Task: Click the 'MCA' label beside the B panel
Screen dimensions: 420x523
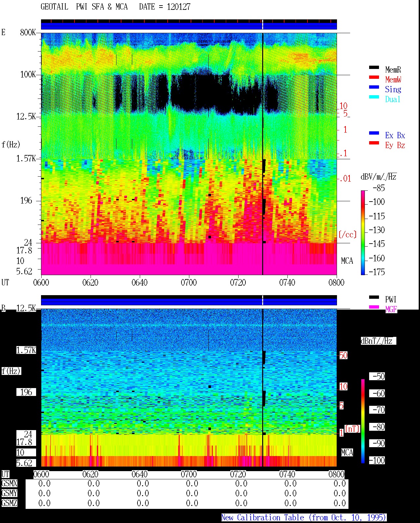Action: point(347,452)
